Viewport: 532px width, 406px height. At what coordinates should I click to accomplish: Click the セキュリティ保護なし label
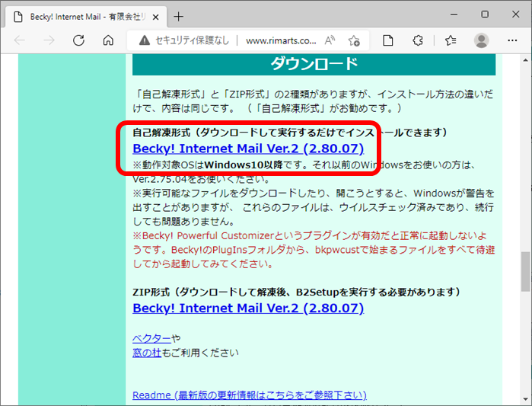[192, 40]
